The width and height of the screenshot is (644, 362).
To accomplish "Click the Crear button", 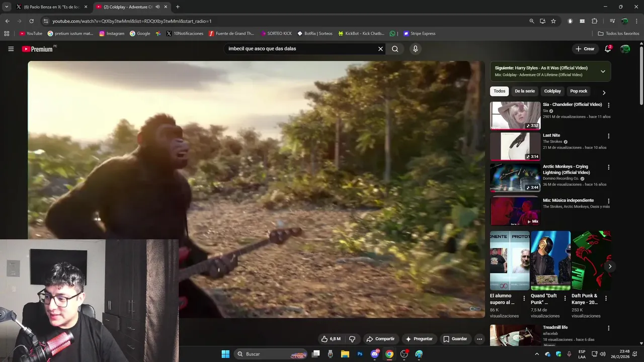I will (x=585, y=49).
